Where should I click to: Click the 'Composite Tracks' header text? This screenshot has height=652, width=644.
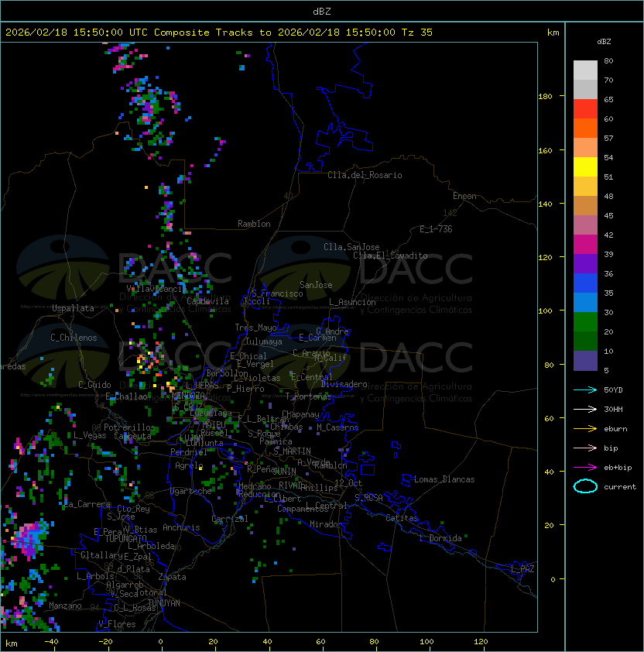(x=204, y=33)
